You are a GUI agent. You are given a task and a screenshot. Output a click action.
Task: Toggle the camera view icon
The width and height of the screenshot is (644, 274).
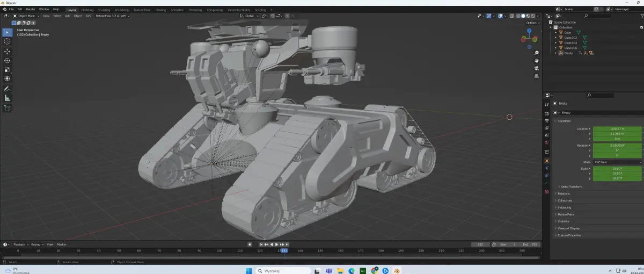(537, 68)
